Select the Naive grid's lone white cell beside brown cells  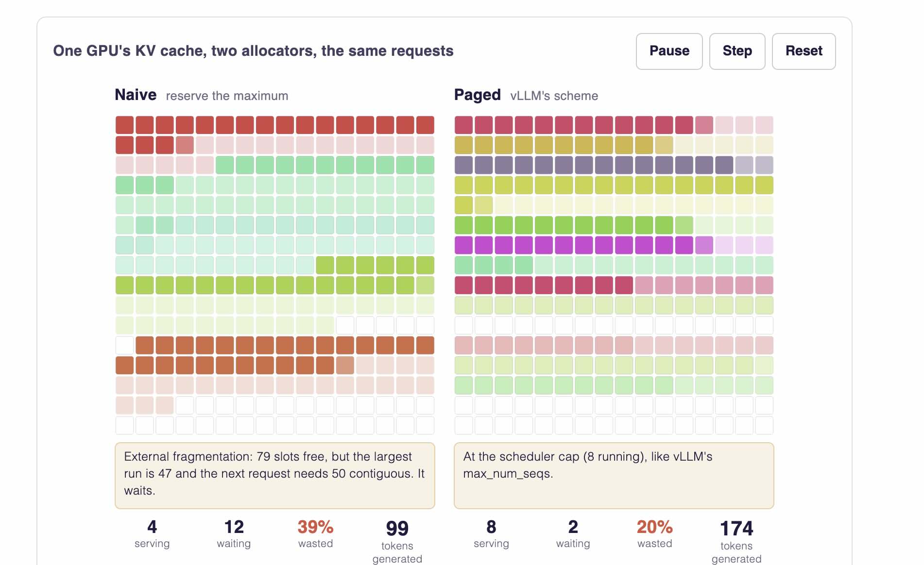pyautogui.click(x=124, y=345)
